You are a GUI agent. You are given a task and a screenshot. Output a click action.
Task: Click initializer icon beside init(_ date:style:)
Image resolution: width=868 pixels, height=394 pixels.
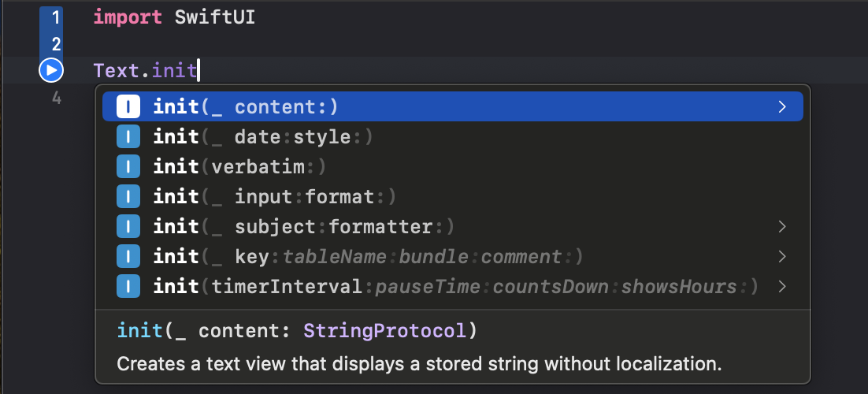(x=128, y=137)
